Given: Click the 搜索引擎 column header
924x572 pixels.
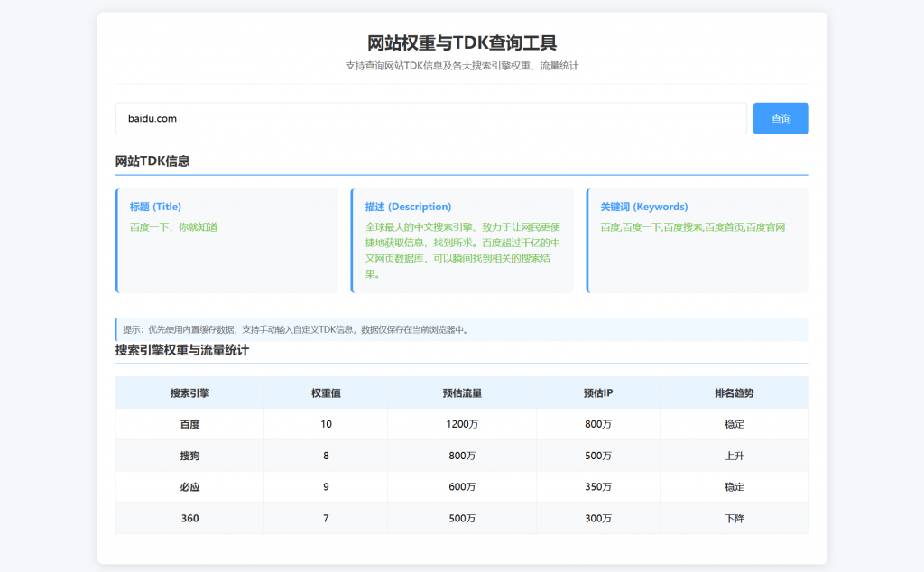Looking at the screenshot, I should (189, 392).
